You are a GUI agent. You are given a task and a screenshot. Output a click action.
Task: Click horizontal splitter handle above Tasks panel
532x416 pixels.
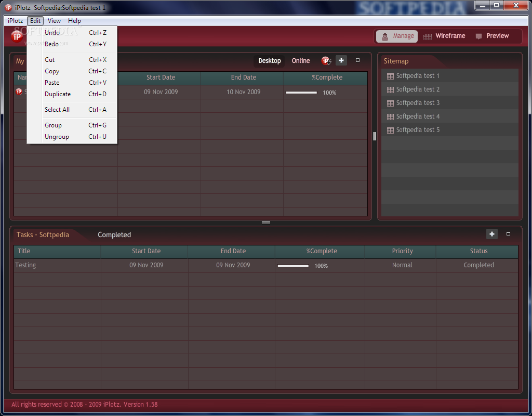point(266,223)
